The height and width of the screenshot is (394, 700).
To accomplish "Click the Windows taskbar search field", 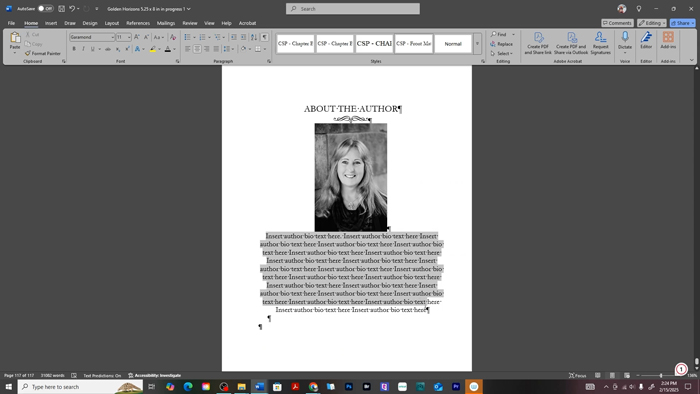I will tap(81, 387).
